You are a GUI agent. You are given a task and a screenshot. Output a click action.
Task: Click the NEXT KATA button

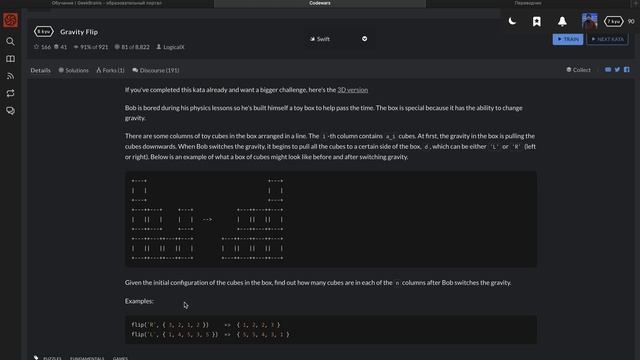[x=607, y=39]
